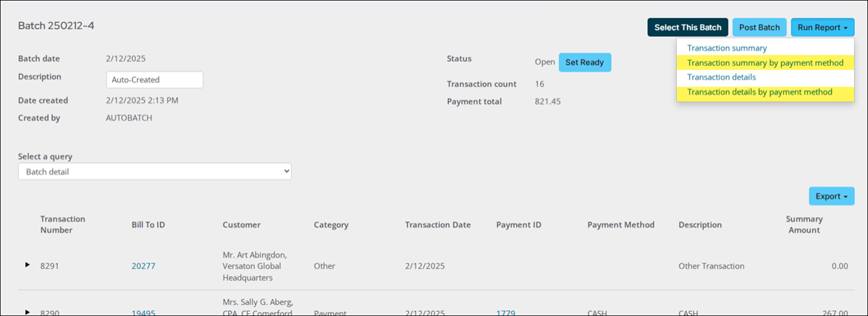Select Transaction summary by payment method
868x316 pixels.
point(764,63)
